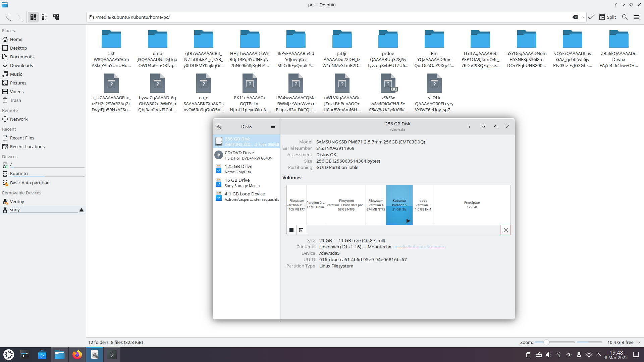
Task: Open mount point /media/kubuntu/Kubuntu link
Action: point(419,247)
